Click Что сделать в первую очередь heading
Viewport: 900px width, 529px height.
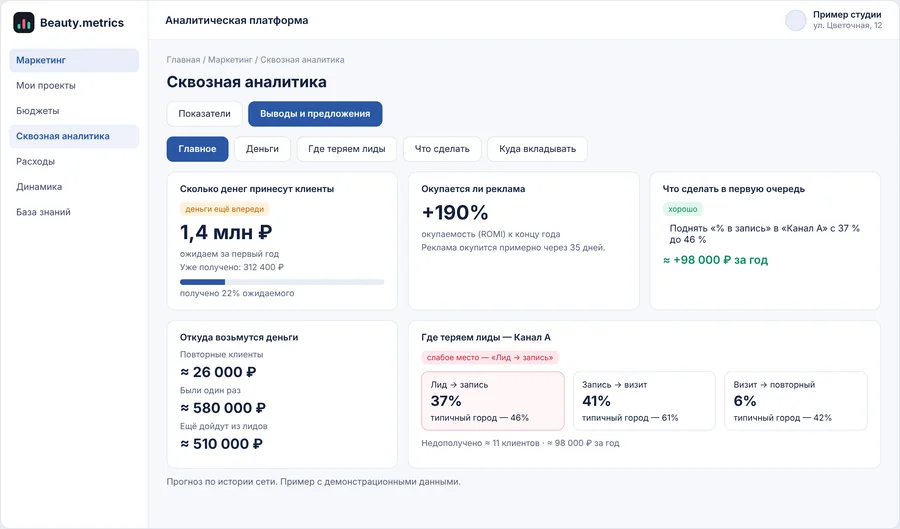click(x=734, y=189)
